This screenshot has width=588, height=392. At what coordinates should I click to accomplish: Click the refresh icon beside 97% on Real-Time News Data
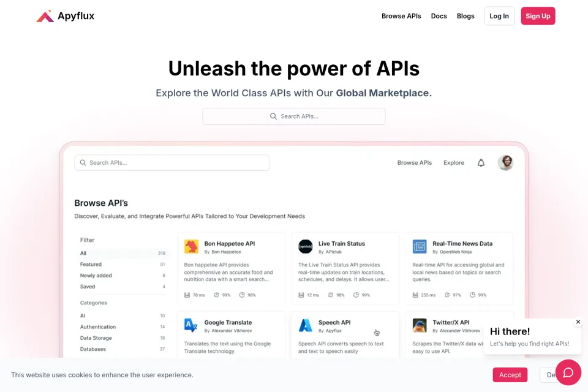447,295
